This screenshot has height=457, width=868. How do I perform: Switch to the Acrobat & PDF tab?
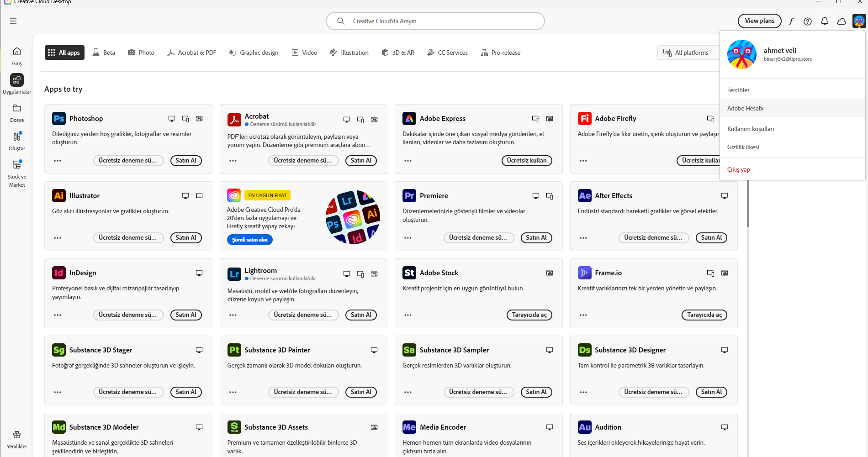tap(192, 53)
